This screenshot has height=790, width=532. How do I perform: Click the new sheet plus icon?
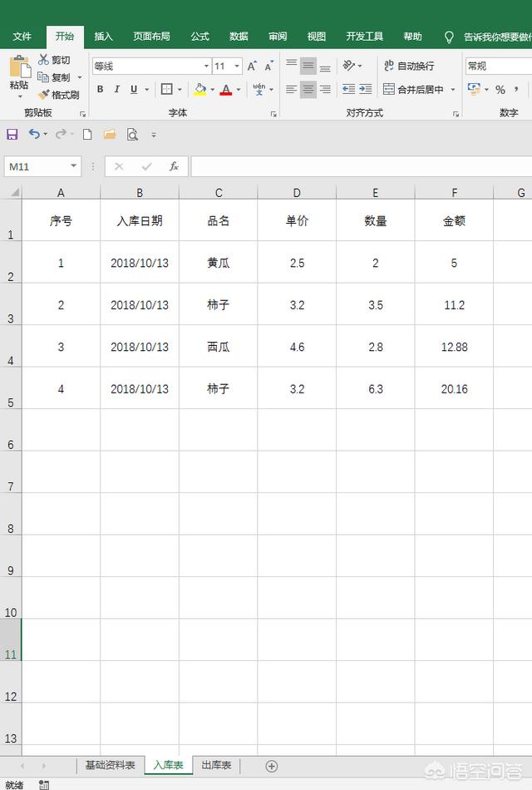pos(272,767)
